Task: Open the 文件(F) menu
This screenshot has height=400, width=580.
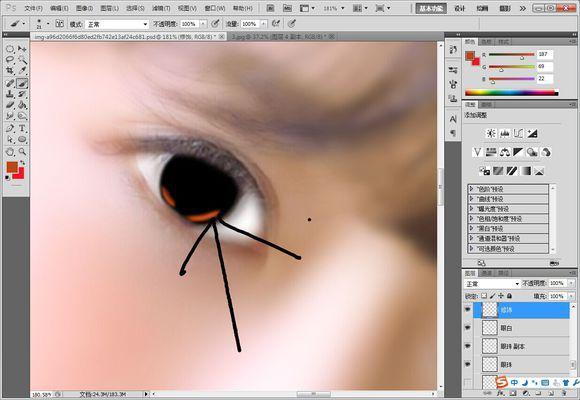Action: click(x=33, y=8)
